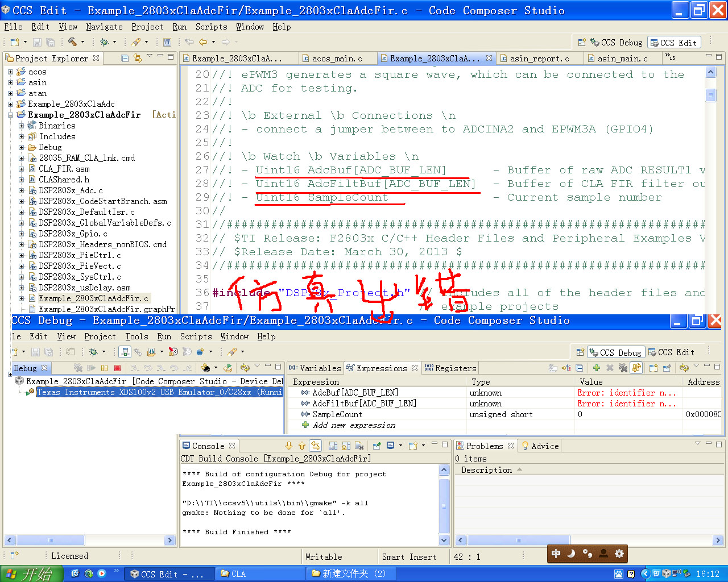
Task: Expand the asin project node
Action: (10, 82)
